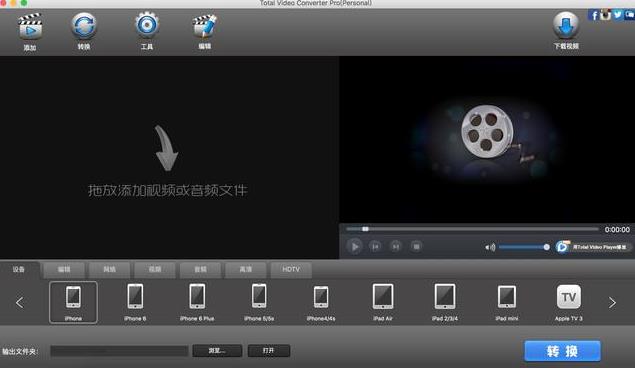This screenshot has width=635, height=368.
Task: Select the iPhone 6 Plus preset
Action: coord(197,302)
